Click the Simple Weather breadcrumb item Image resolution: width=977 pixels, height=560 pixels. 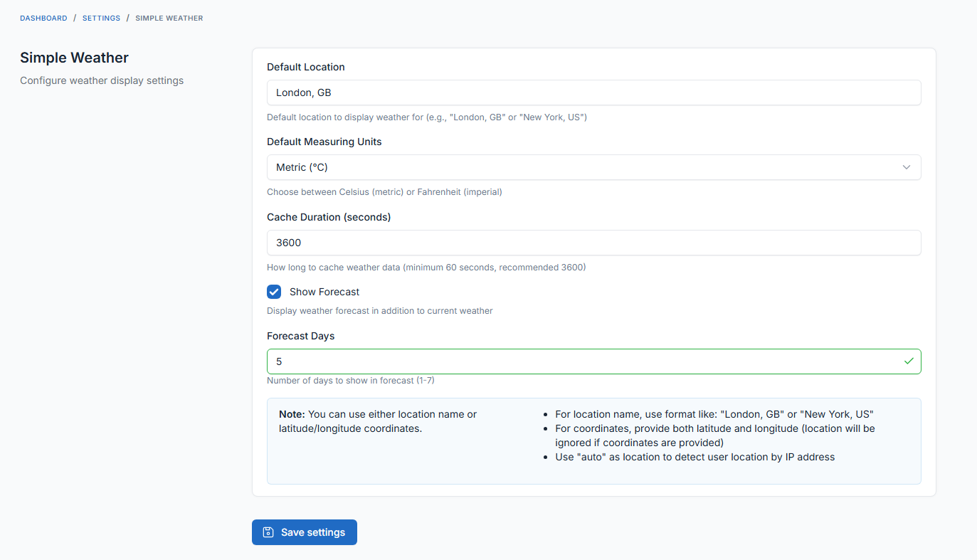coord(169,18)
